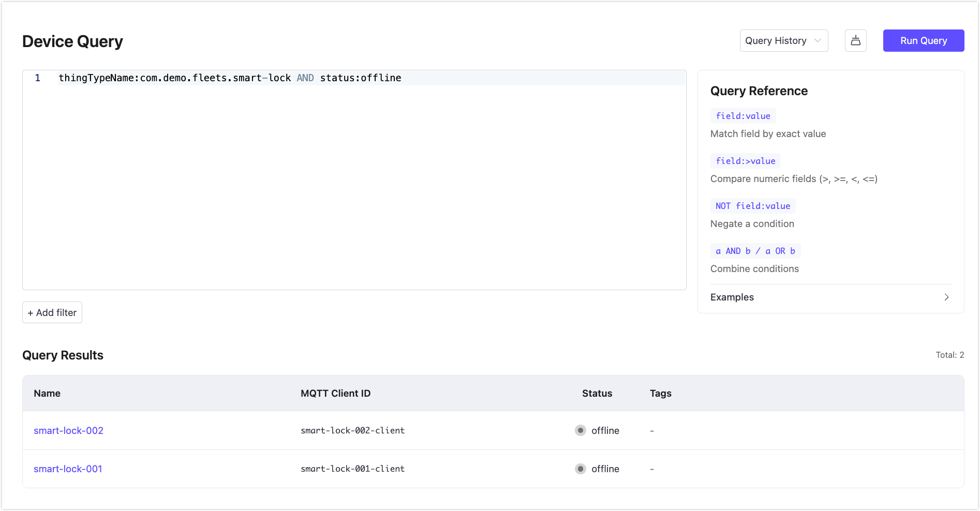Click the AND keyword in the query

[x=305, y=78]
